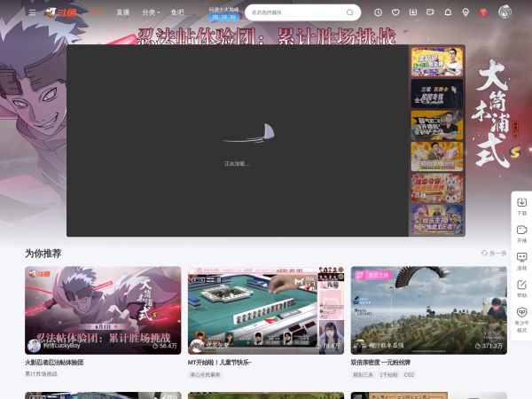Select third carousel thumbnail with man in suit

[436, 125]
